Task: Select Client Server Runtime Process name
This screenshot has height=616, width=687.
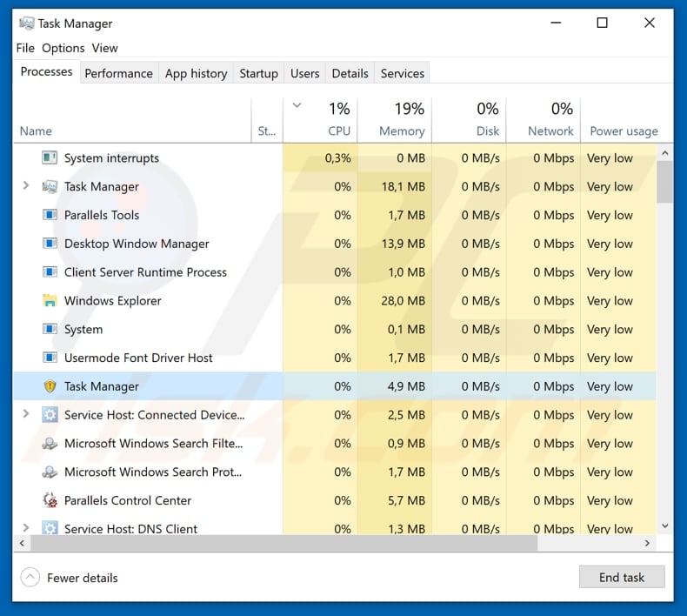Action: (145, 272)
